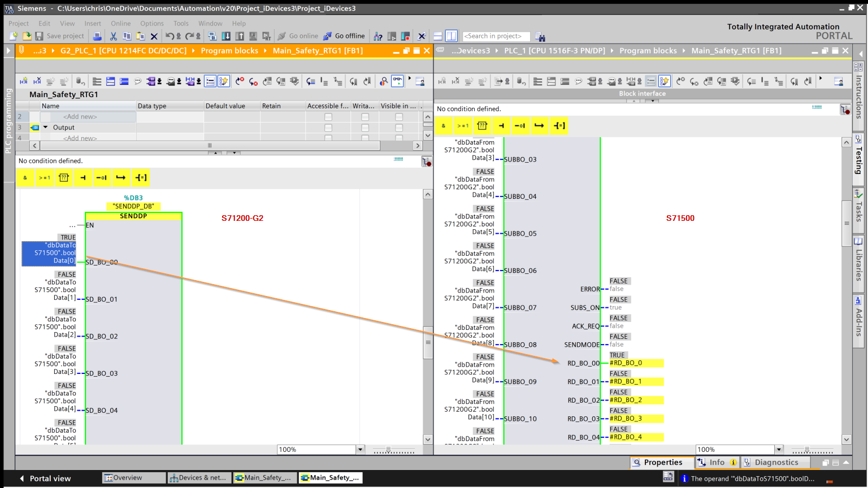This screenshot has height=488, width=868.
Task: Insert AND box in right S71500 editor
Action: click(444, 126)
